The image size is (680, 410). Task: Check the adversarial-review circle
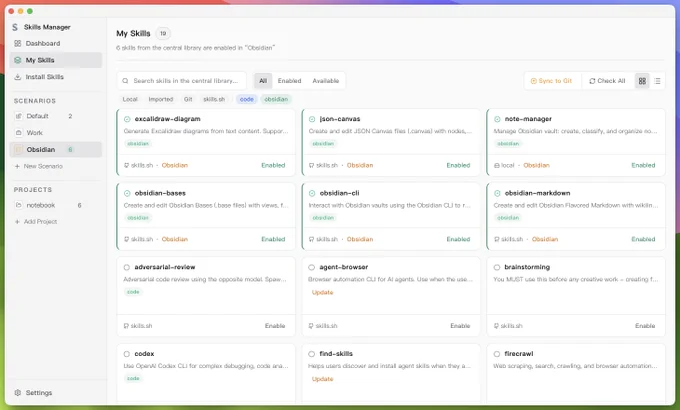tap(127, 267)
